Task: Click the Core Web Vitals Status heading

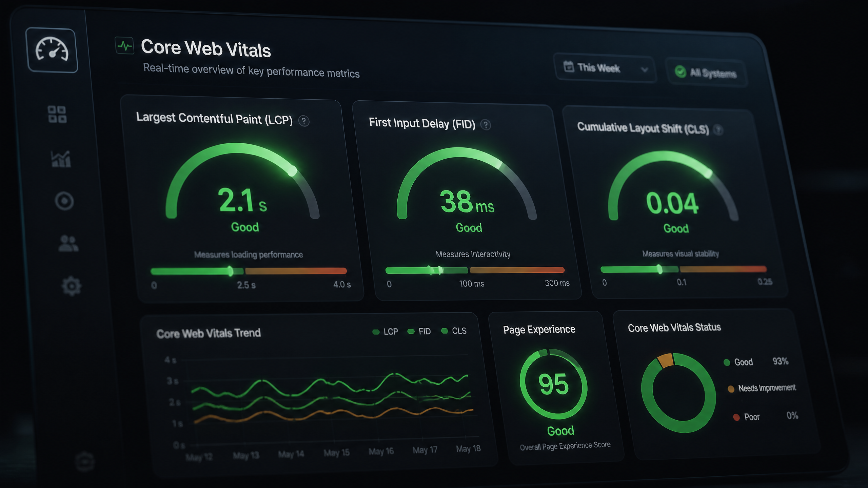Action: [674, 328]
